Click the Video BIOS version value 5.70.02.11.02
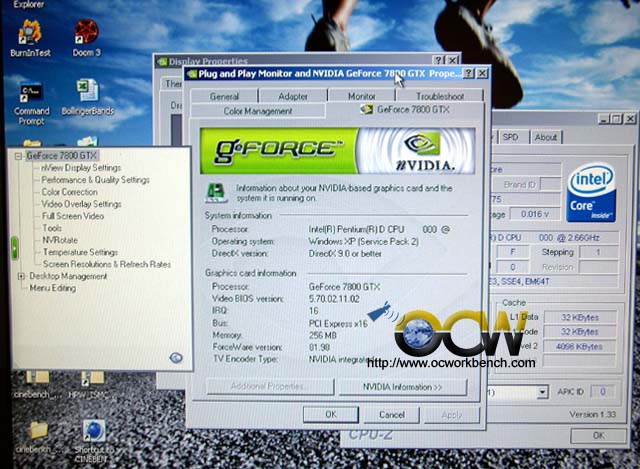 334,299
